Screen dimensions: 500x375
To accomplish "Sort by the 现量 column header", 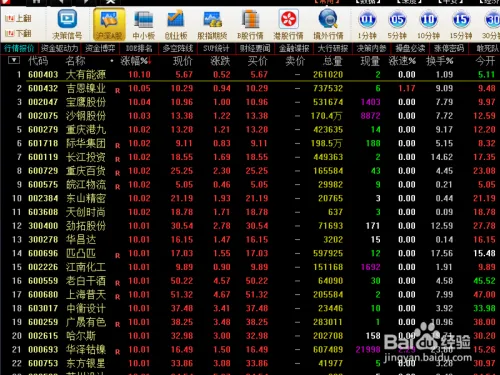I will tap(370, 61).
